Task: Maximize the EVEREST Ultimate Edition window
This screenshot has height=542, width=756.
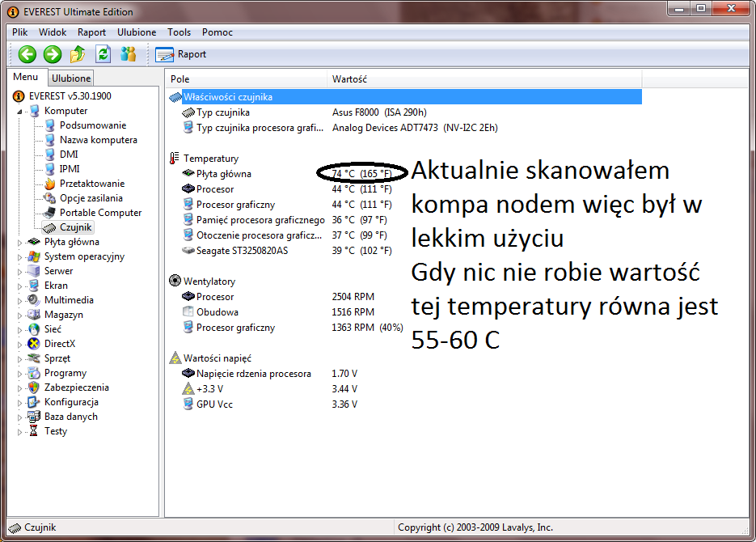Action: [701, 8]
